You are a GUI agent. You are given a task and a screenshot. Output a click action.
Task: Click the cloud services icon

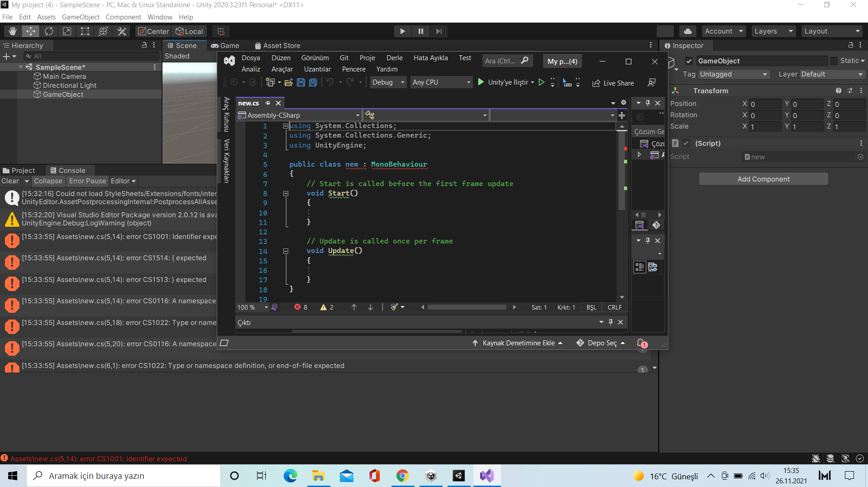tap(688, 31)
